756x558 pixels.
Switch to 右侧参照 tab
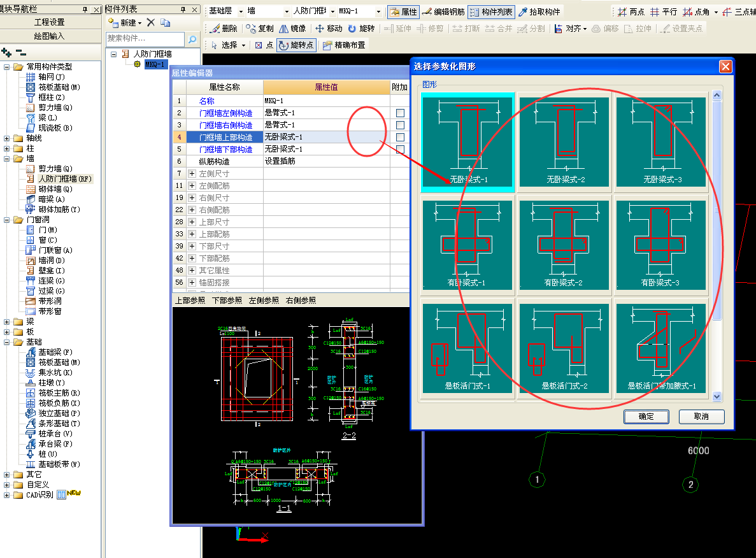[301, 301]
